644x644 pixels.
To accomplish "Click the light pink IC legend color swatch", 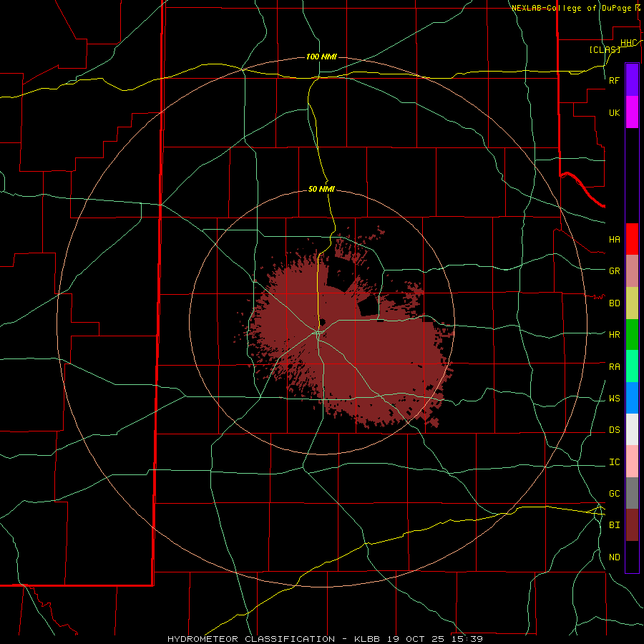I will 632,462.
